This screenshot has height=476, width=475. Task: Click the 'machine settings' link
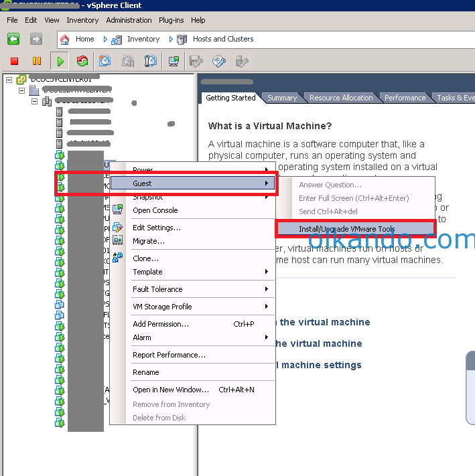(x=319, y=365)
